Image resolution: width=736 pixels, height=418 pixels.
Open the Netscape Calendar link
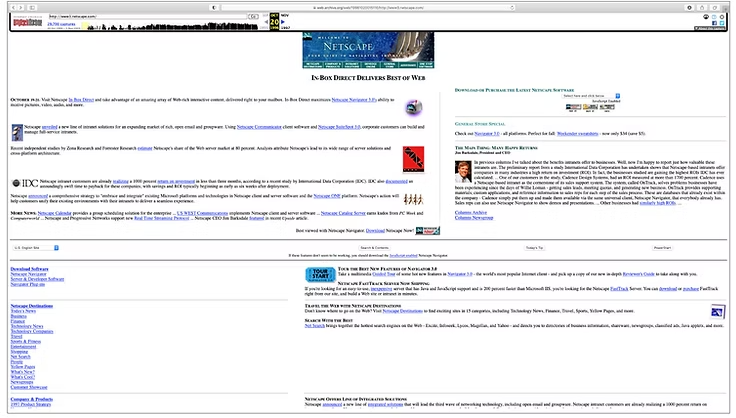coord(54,213)
